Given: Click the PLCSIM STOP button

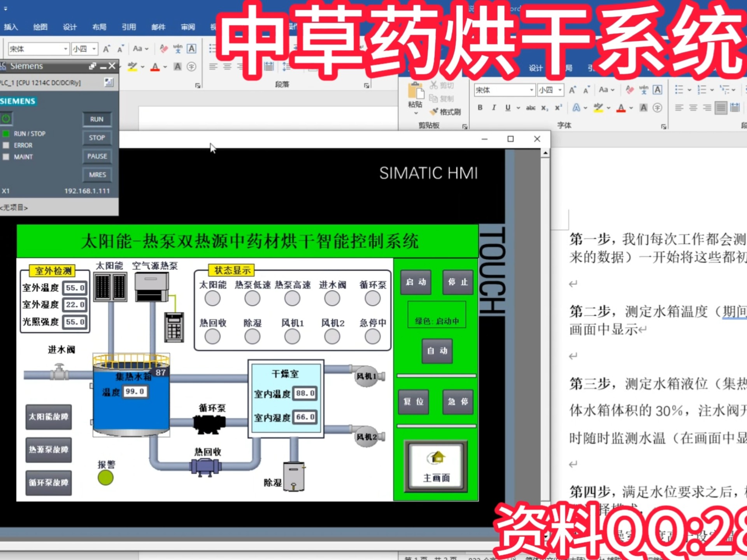Looking at the screenshot, I should tap(97, 138).
